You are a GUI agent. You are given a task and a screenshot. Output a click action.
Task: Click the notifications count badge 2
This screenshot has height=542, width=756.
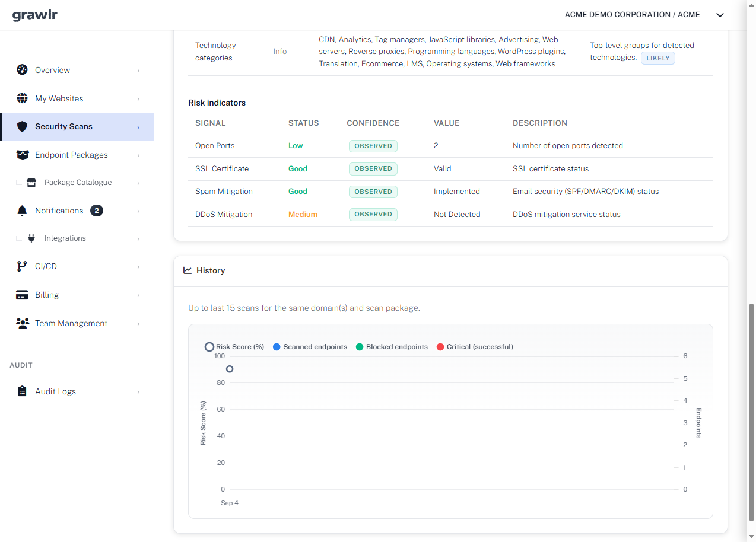point(97,211)
